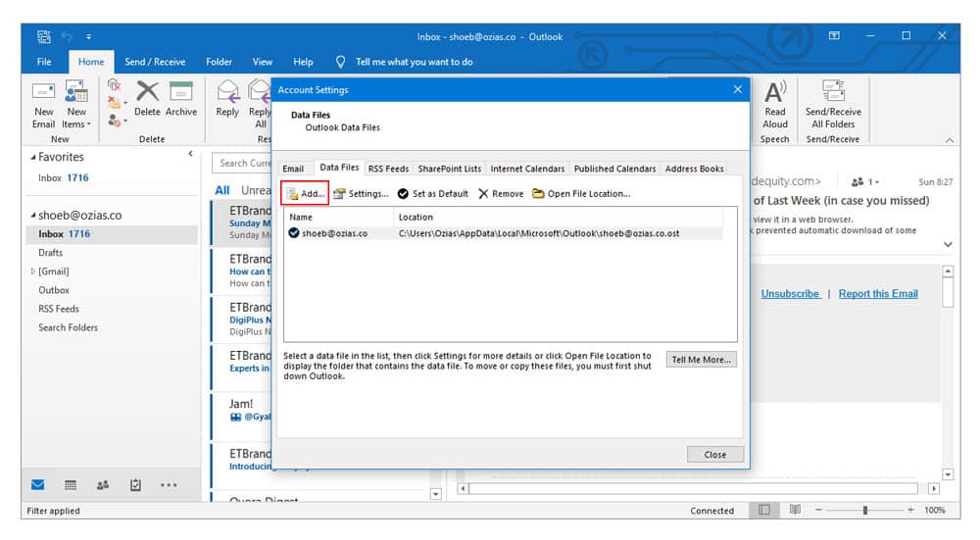Switch to Normal view in status bar
The height and width of the screenshot is (540, 980).
click(x=763, y=510)
